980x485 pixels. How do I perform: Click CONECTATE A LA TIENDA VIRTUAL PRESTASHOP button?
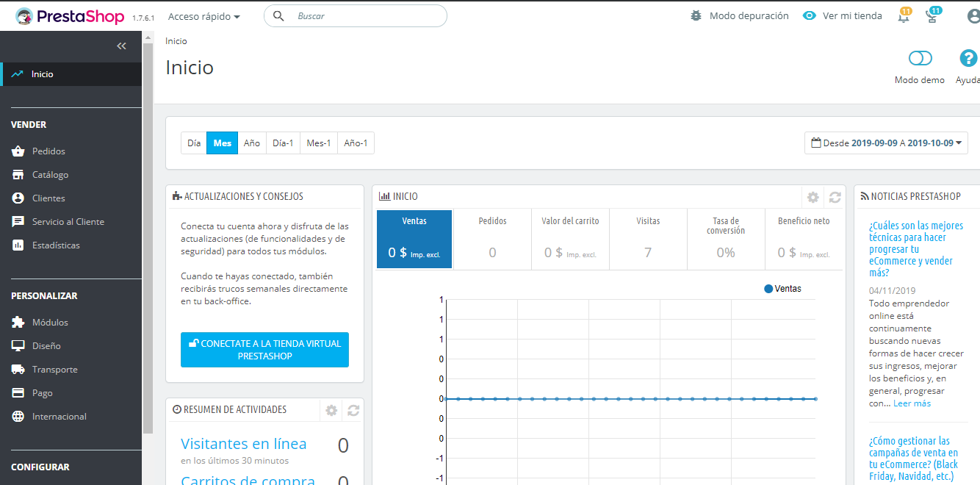tap(264, 350)
